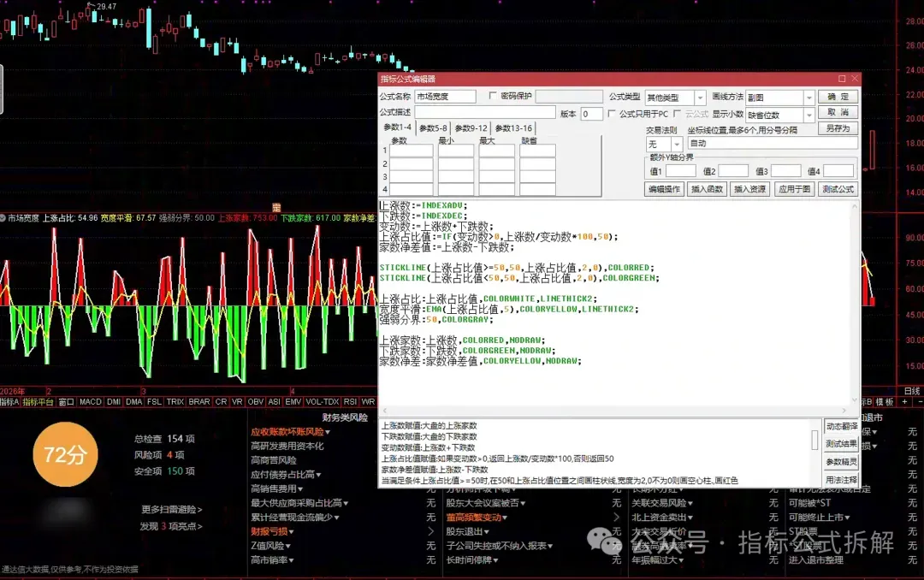Viewport: 924px width, 580px height.
Task: Switch to the 参数5-8 tab
Action: pos(433,128)
